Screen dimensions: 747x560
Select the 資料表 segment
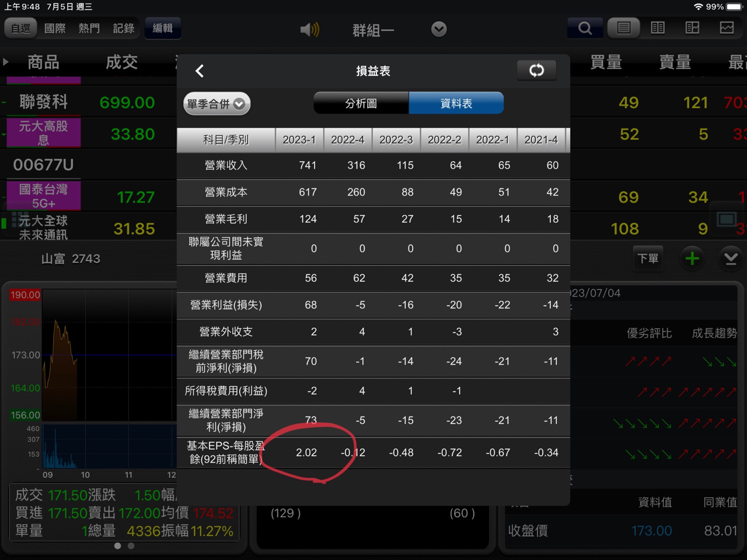456,103
